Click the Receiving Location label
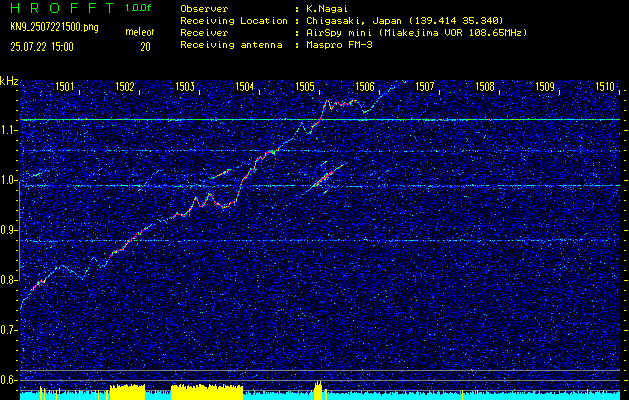 click(x=234, y=21)
